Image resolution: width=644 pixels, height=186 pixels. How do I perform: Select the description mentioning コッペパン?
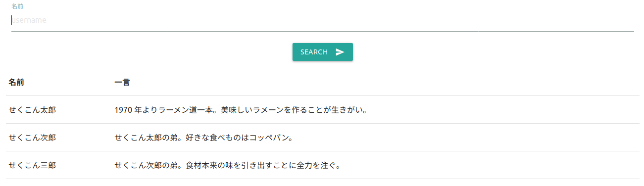204,138
